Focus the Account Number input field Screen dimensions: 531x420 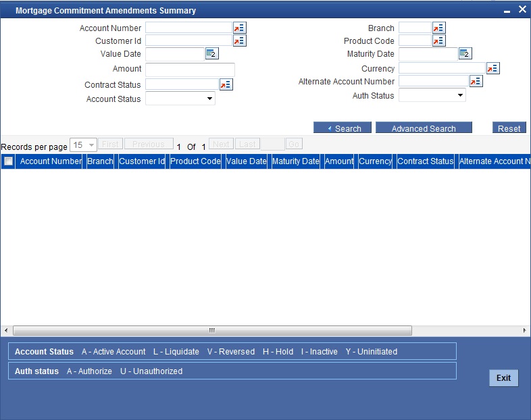tap(189, 28)
